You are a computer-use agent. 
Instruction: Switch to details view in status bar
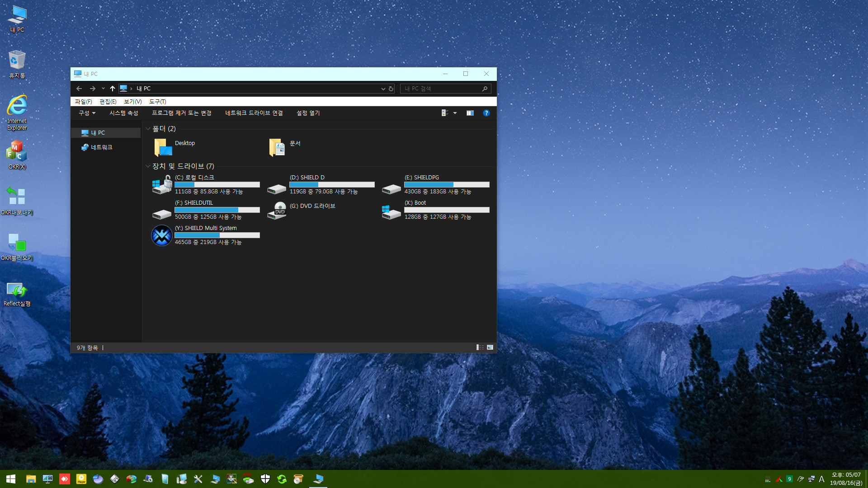[480, 347]
